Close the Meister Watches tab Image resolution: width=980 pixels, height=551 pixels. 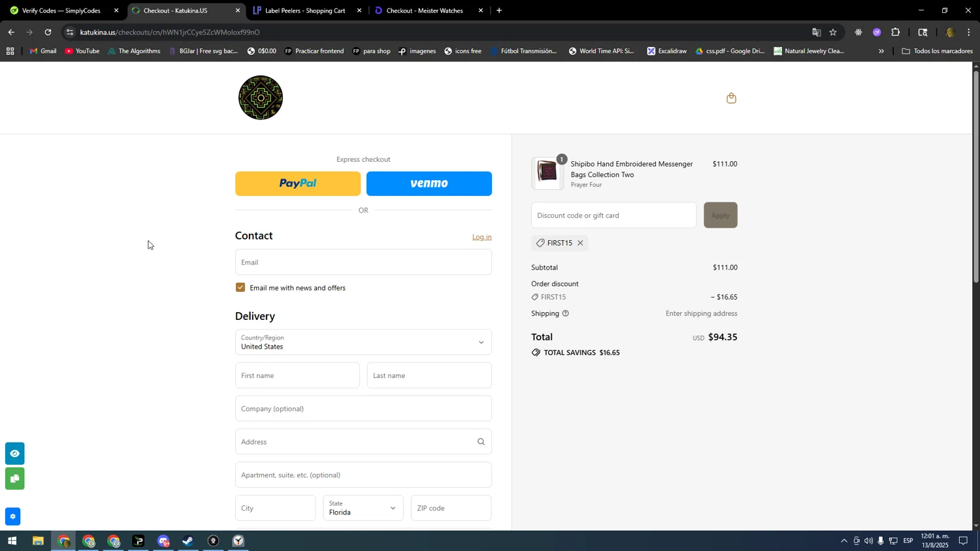click(481, 10)
